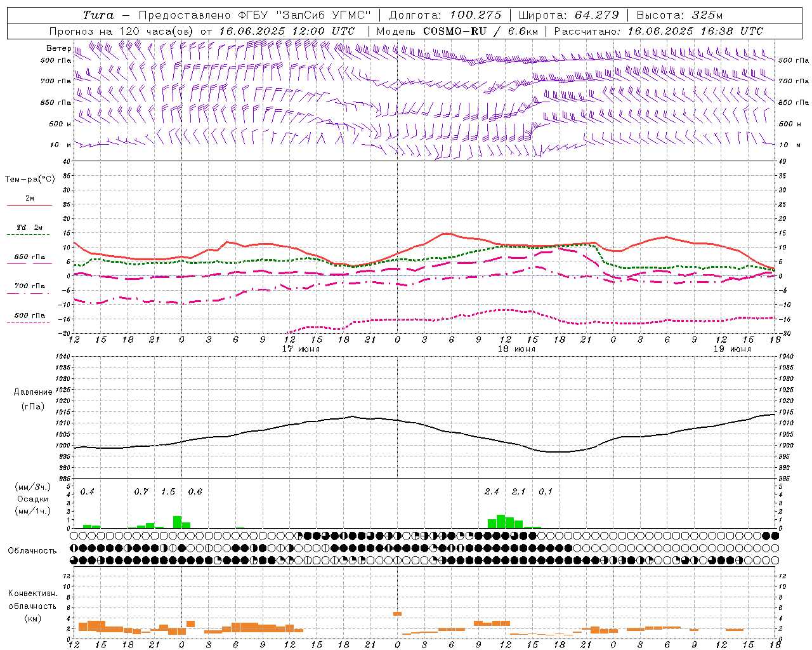The height and width of the screenshot is (650, 812).
Task: Click the "(мм/1ч.)" precipitation unit label
Action: coord(33,510)
